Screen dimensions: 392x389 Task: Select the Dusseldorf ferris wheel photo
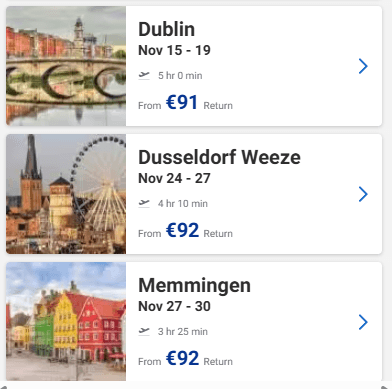pos(66,194)
